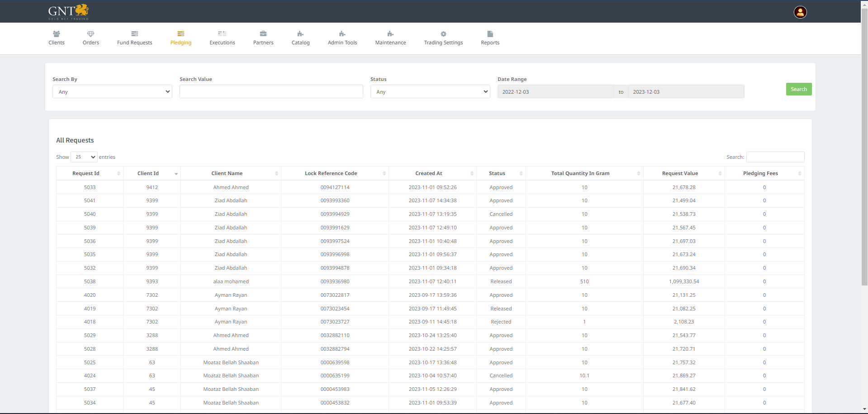Change the Show entries count dropdown
Image resolution: width=868 pixels, height=414 pixels.
84,157
